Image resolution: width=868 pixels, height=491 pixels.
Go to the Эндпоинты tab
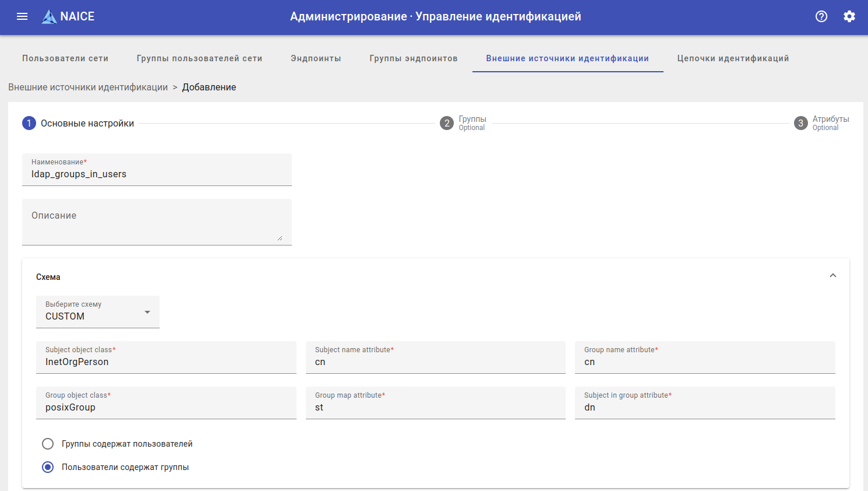[x=316, y=58]
